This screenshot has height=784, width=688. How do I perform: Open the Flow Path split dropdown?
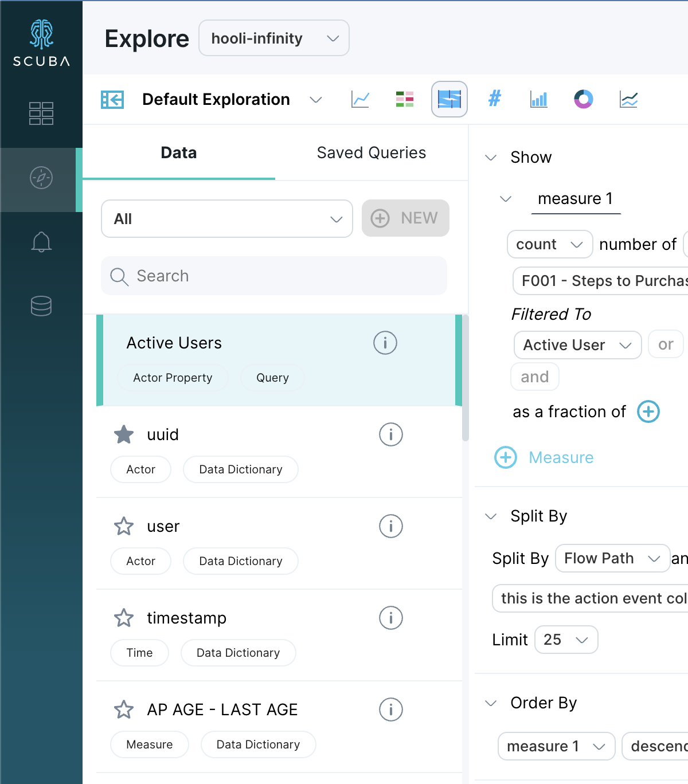(612, 558)
